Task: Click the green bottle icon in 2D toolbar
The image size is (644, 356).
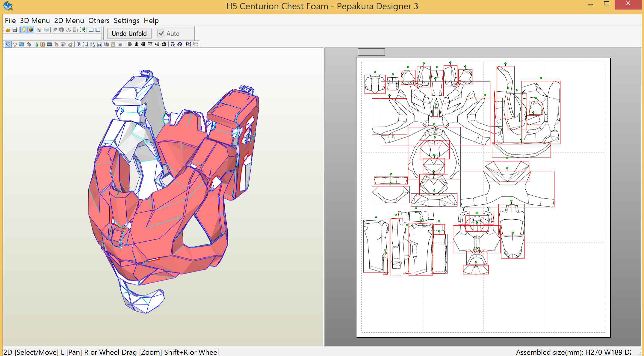Action: coord(36,44)
